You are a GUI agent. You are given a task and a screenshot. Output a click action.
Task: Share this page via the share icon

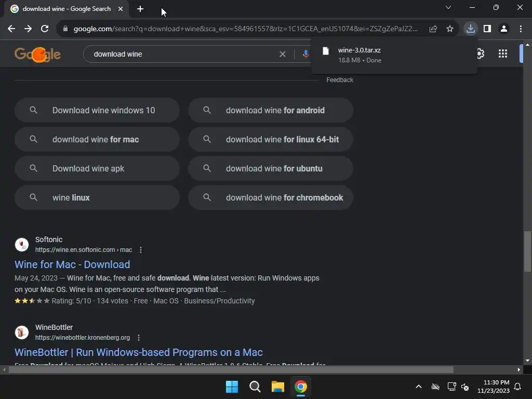point(433,29)
